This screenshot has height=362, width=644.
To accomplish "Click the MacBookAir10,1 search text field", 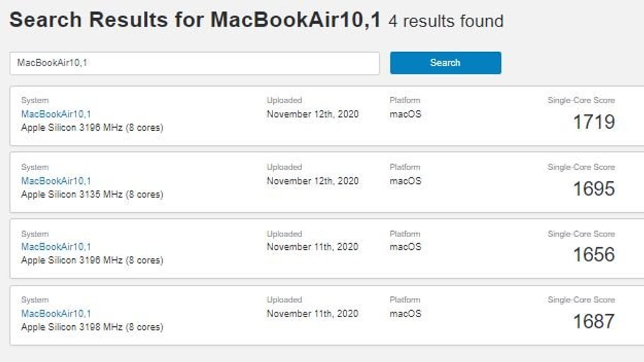I will tap(194, 63).
